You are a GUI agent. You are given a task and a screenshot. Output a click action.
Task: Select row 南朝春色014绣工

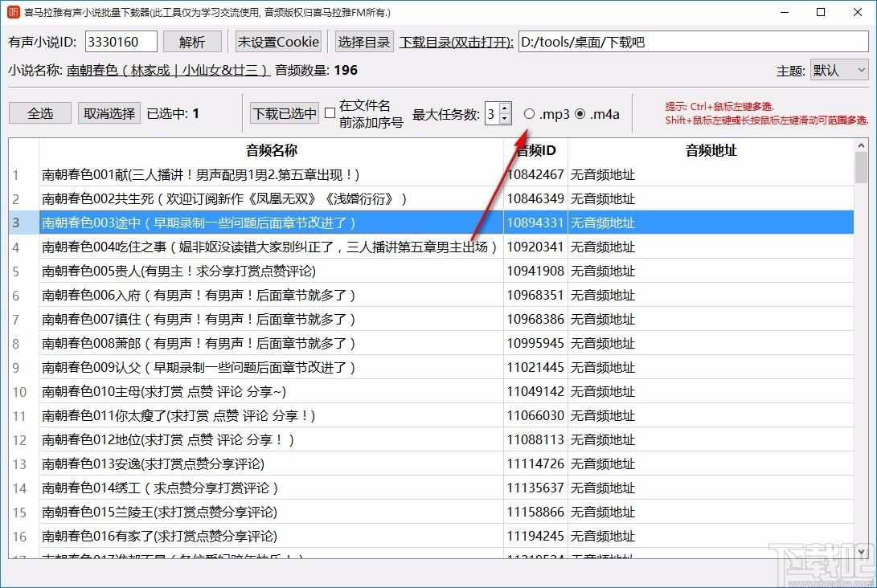pyautogui.click(x=271, y=488)
